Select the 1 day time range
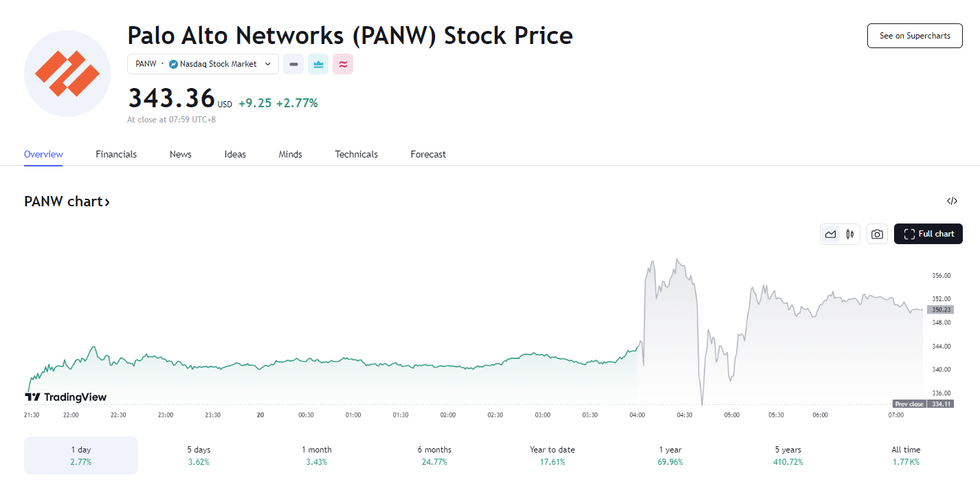Image resolution: width=980 pixels, height=491 pixels. coord(80,455)
